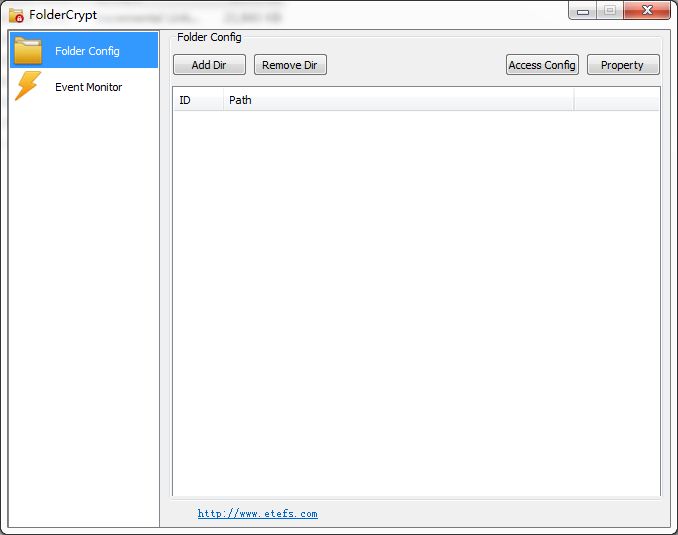The width and height of the screenshot is (678, 535).
Task: Click the Folder Config folder icon
Action: pyautogui.click(x=28, y=51)
